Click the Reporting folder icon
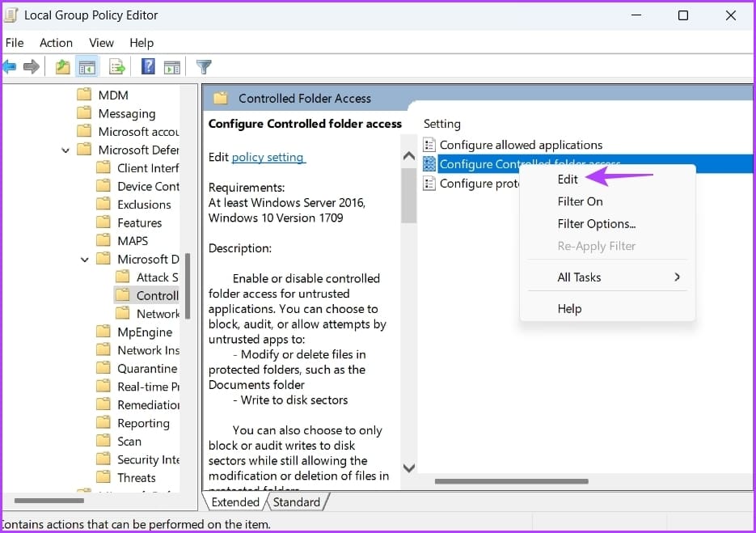Image resolution: width=756 pixels, height=533 pixels. click(x=103, y=422)
